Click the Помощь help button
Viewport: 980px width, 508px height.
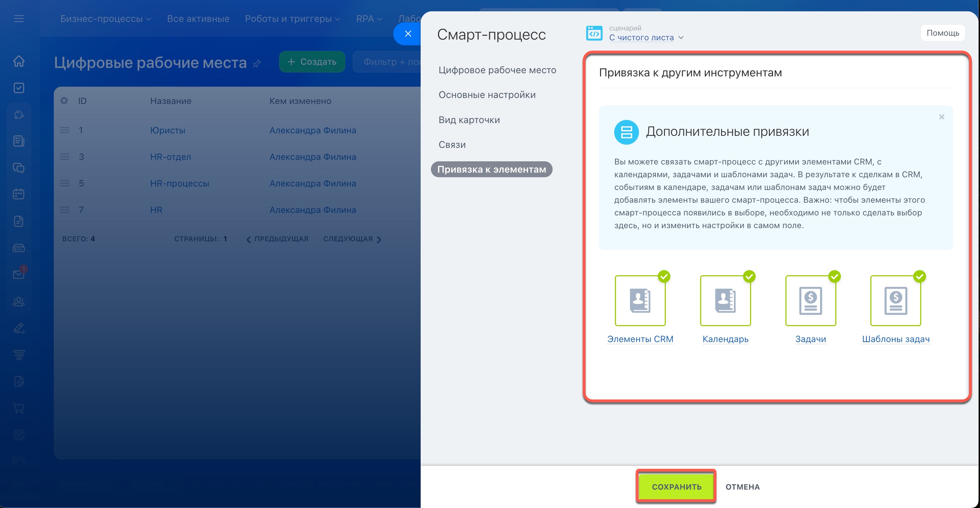(942, 33)
